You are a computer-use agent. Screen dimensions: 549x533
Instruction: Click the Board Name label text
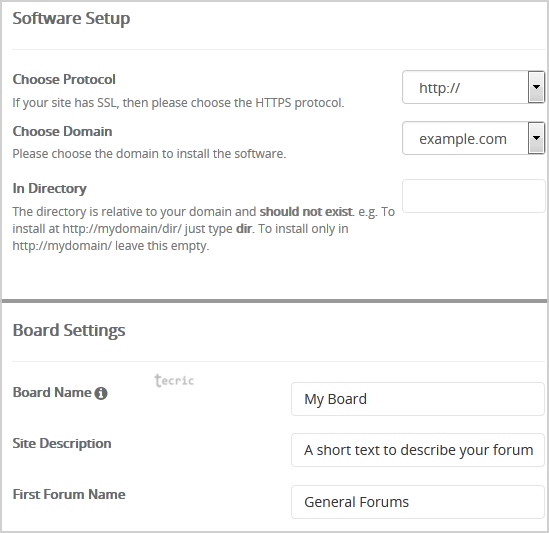(52, 393)
